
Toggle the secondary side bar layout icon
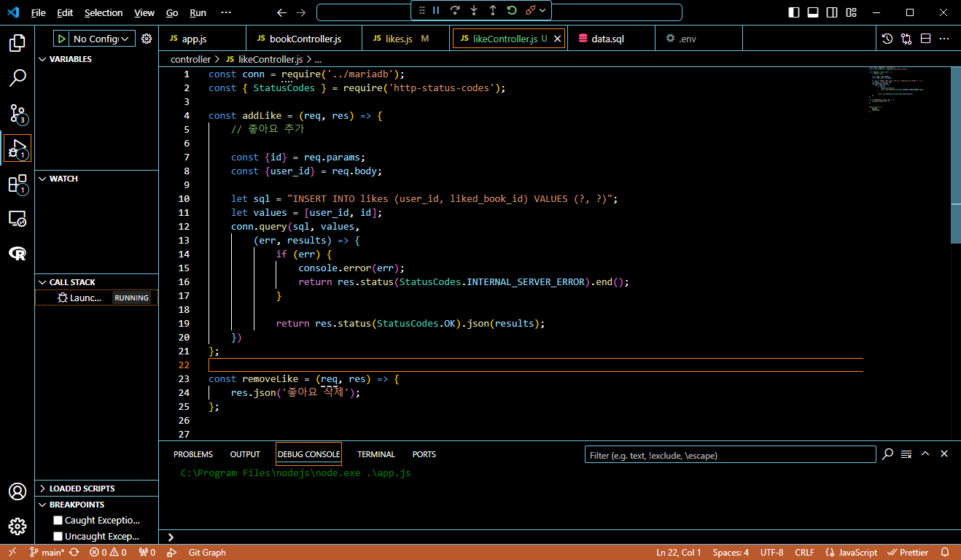[833, 12]
